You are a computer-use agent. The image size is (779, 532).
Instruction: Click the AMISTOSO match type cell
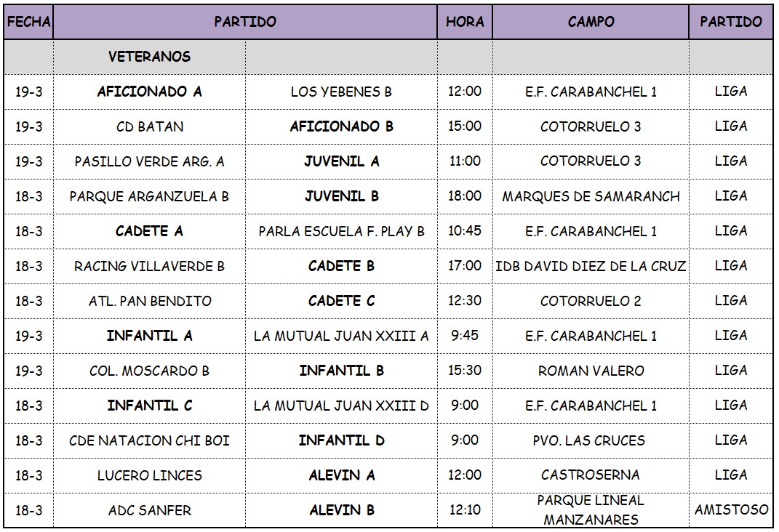731,510
